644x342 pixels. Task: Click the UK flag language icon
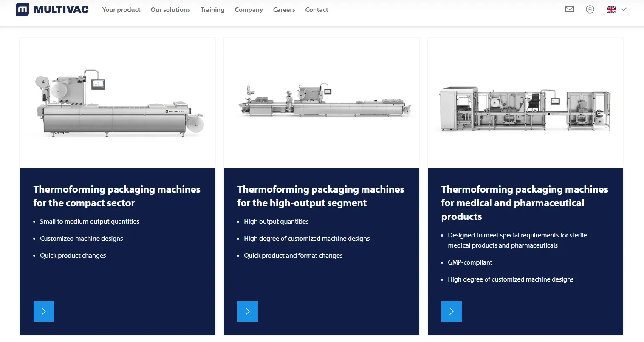(611, 9)
